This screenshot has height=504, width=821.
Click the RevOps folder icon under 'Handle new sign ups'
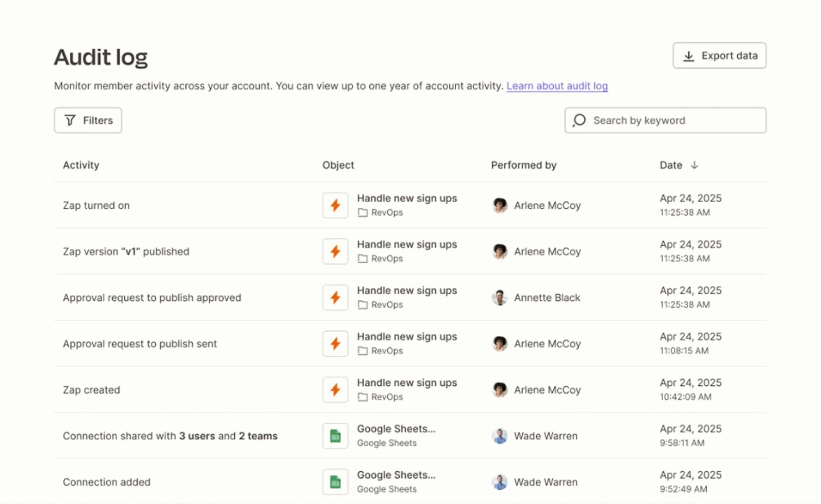(363, 213)
